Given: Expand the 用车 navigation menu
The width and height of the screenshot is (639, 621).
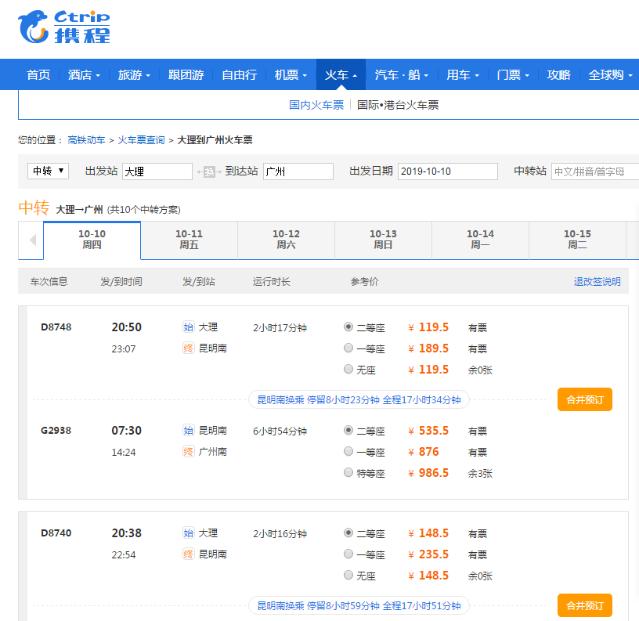Looking at the screenshot, I should click(x=463, y=75).
